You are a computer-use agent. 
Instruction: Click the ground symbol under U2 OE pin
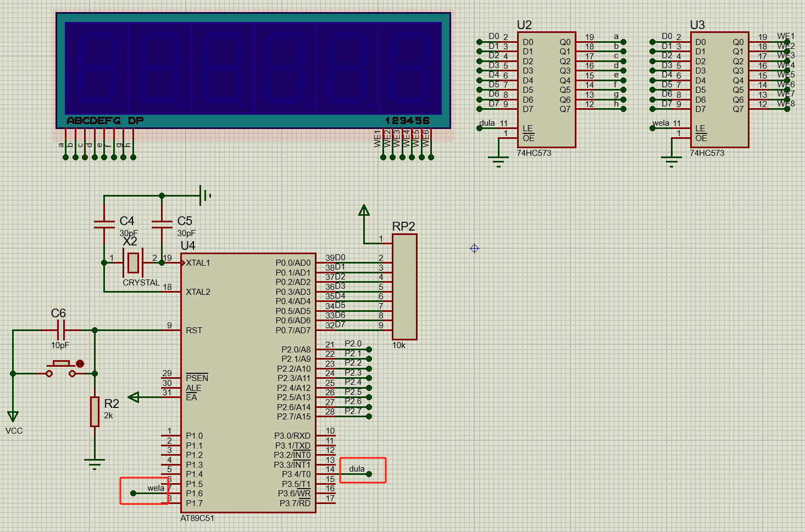pyautogui.click(x=498, y=162)
